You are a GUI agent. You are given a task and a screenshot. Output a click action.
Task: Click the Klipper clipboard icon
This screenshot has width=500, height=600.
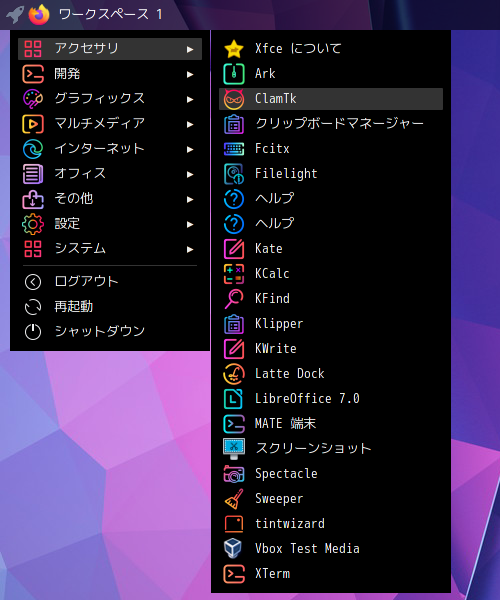[x=234, y=324]
